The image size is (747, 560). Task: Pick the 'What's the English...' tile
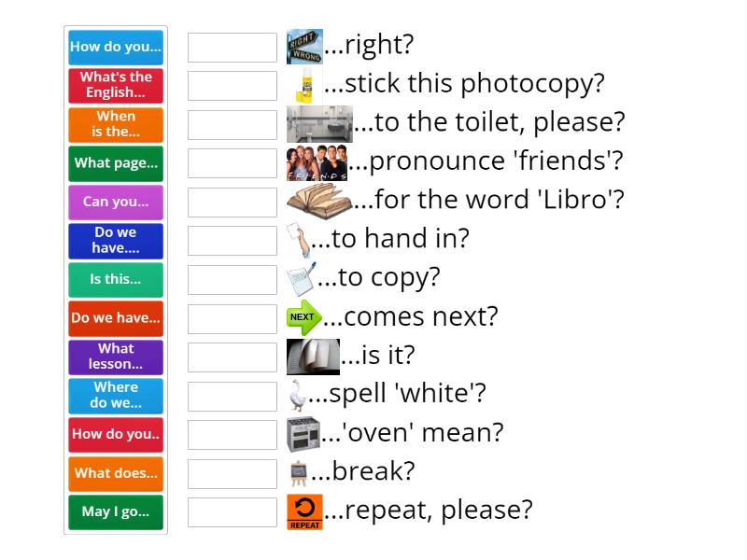point(116,85)
